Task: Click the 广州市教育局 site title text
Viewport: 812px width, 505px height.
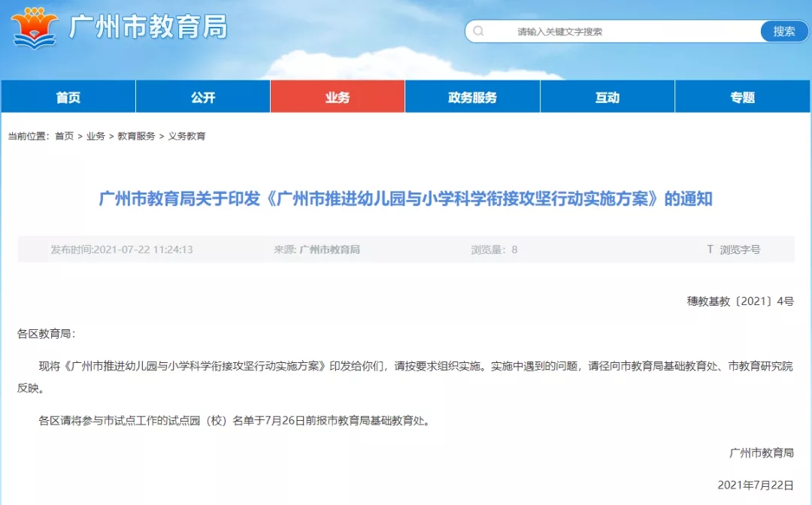Action: coord(148,27)
